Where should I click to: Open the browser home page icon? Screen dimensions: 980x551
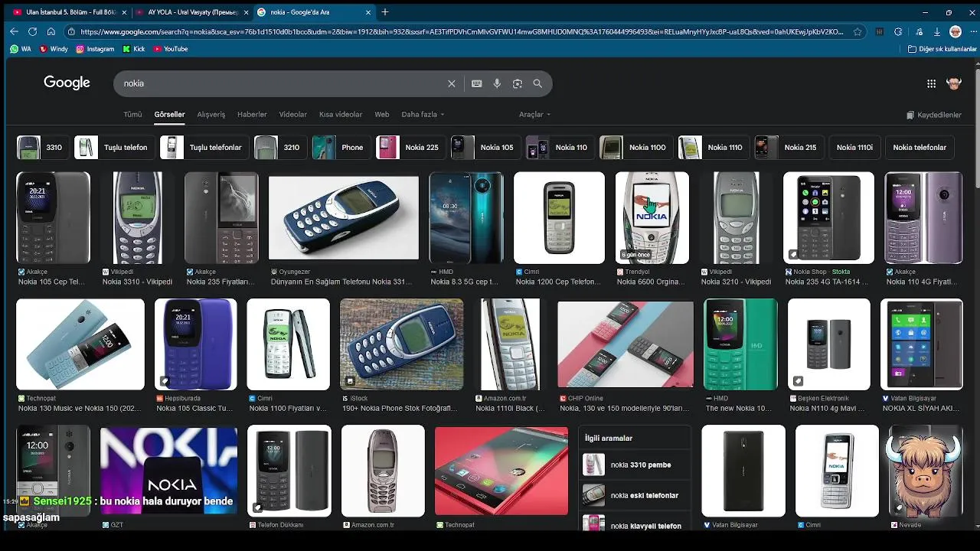click(51, 31)
